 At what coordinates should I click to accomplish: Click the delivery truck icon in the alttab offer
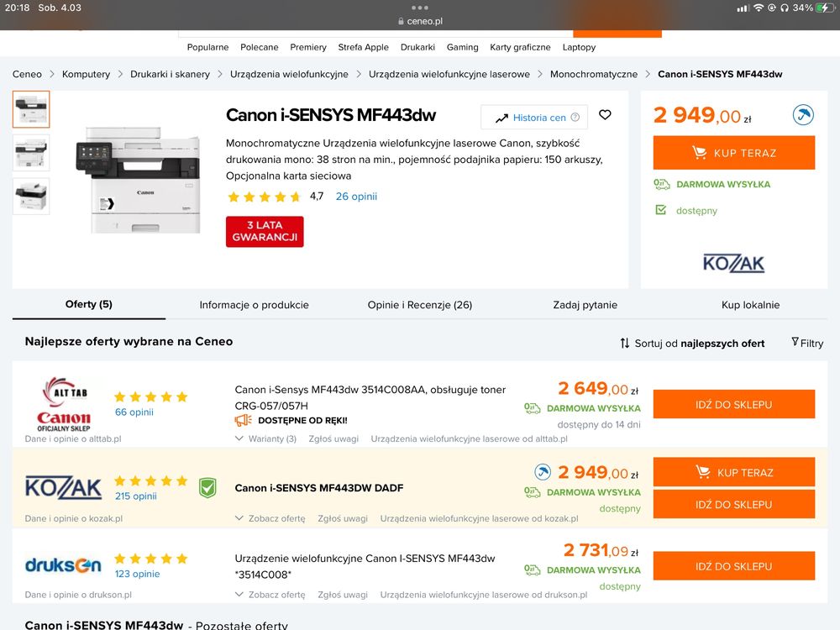coord(532,408)
